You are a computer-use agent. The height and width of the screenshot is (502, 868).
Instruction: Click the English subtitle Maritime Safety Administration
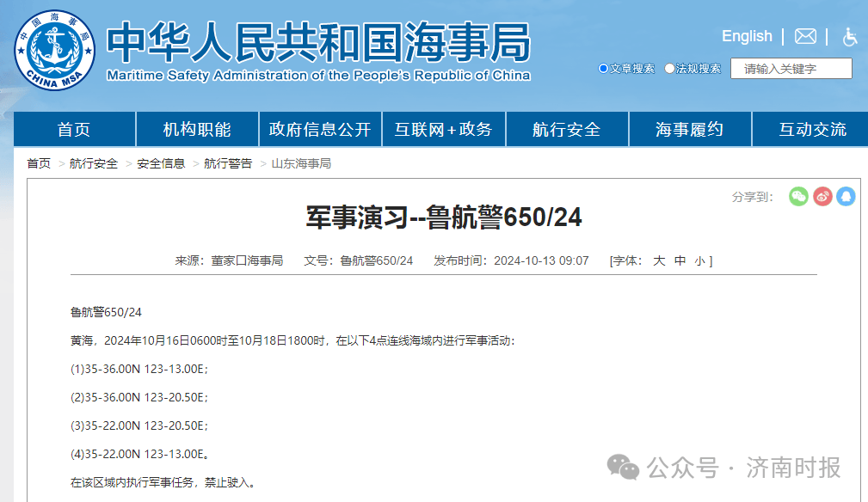(x=318, y=75)
